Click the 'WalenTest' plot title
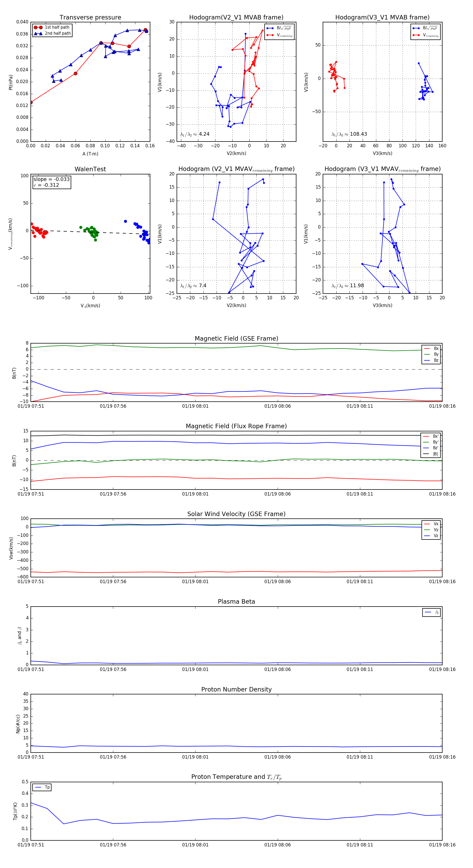The image size is (473, 868). pos(90,169)
